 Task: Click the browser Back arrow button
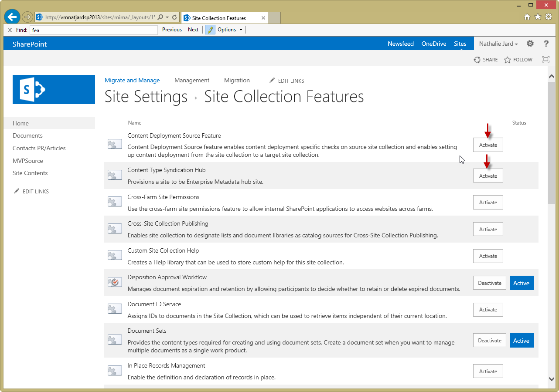tap(12, 17)
